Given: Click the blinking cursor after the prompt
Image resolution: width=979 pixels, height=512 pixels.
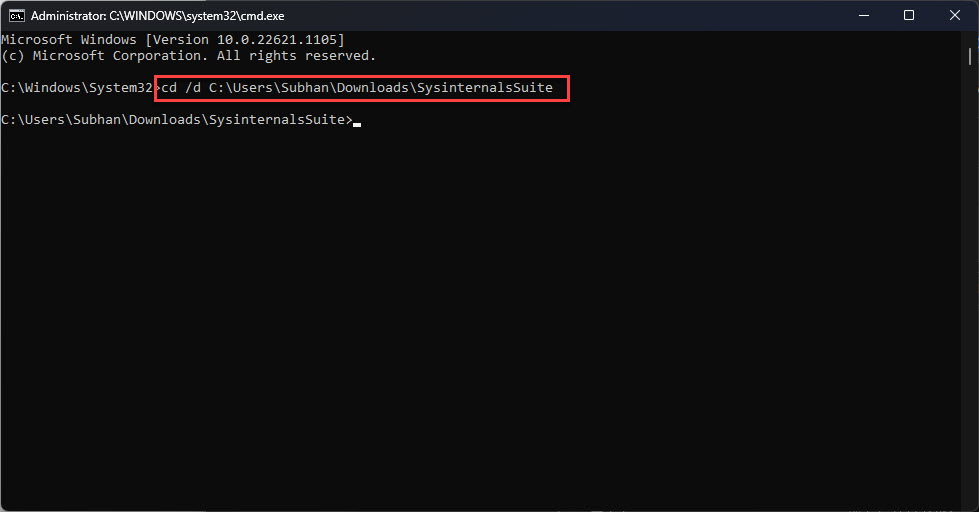Looking at the screenshot, I should [x=357, y=124].
